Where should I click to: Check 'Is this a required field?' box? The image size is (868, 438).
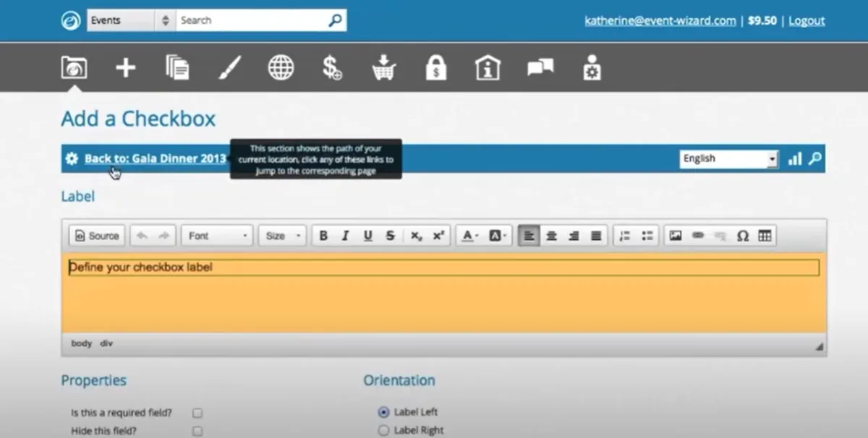pyautogui.click(x=197, y=413)
